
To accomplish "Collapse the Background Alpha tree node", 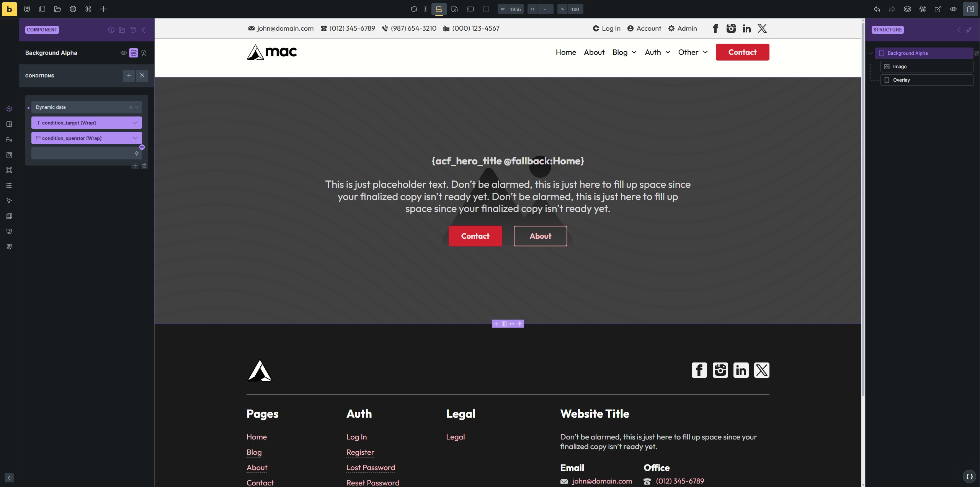I will tap(871, 53).
